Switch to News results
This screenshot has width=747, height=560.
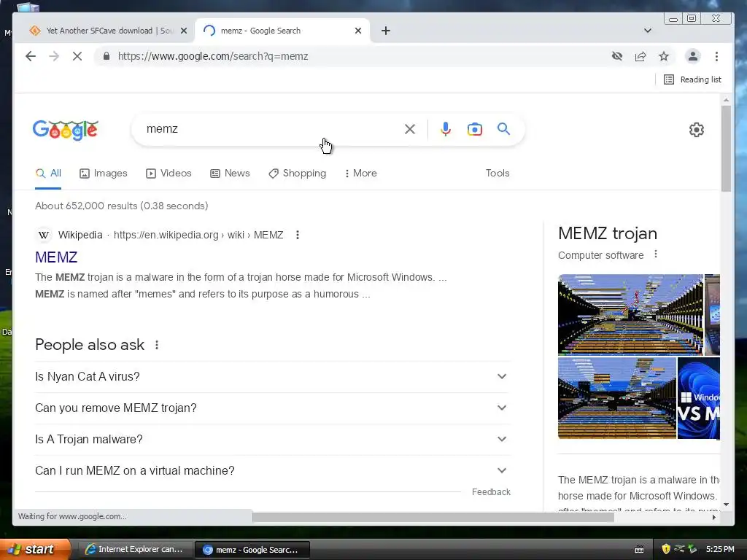coord(230,173)
